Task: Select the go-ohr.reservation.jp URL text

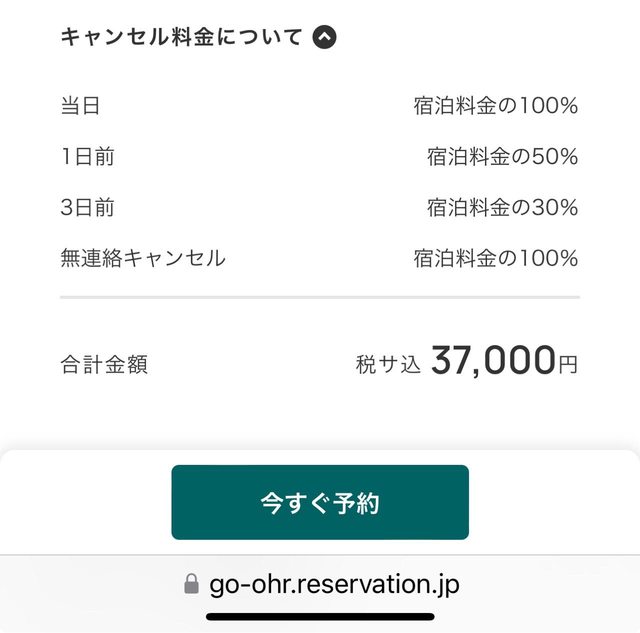Action: 334,584
